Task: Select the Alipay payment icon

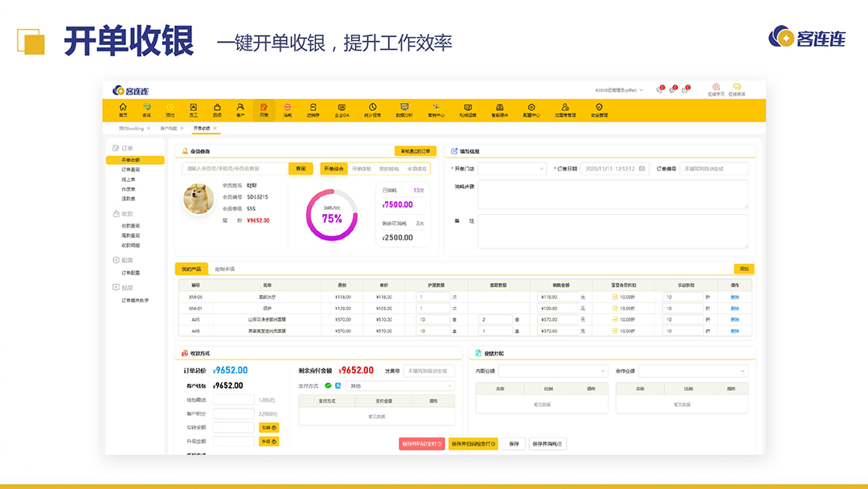Action: 338,385
